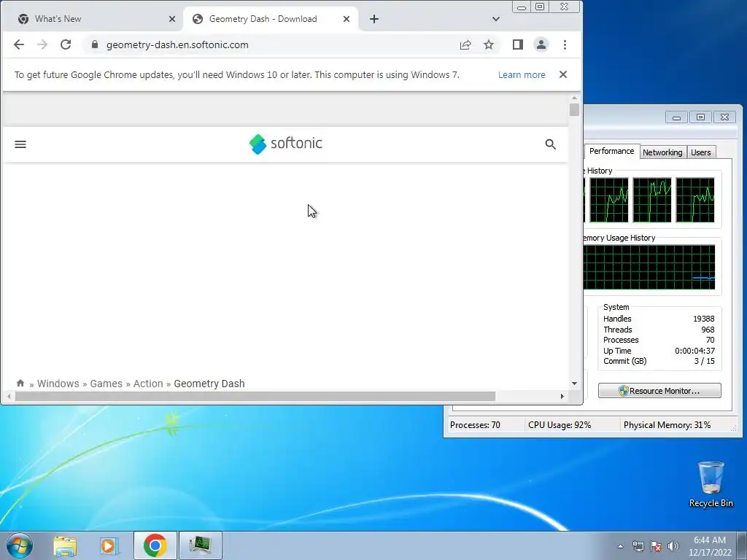747x560 pixels.
Task: Maximize the Task Manager window
Action: coord(700,117)
